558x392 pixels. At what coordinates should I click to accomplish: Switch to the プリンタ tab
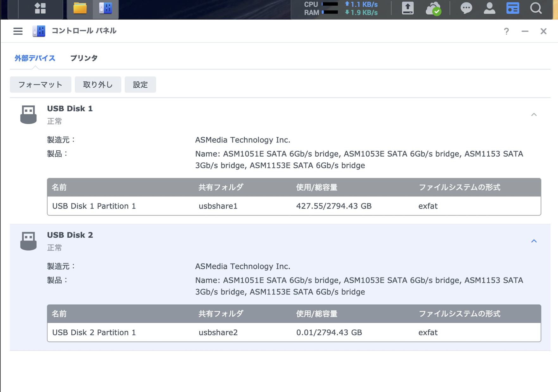coord(84,58)
